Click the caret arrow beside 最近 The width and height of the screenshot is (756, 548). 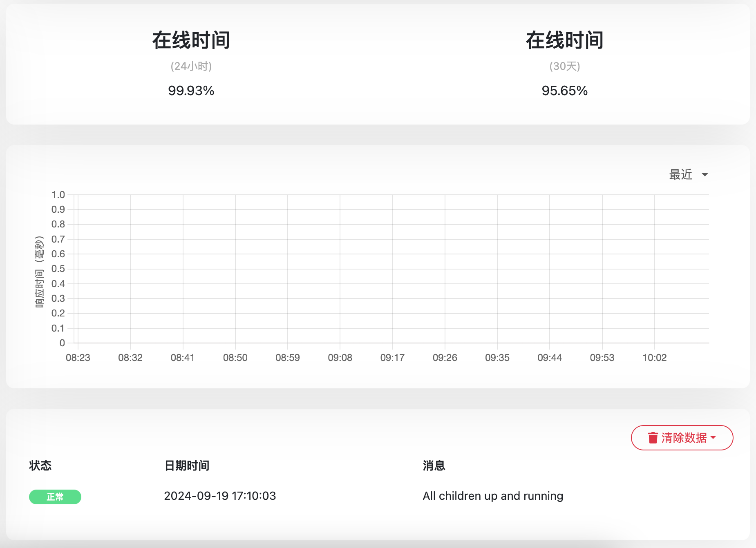pos(705,175)
